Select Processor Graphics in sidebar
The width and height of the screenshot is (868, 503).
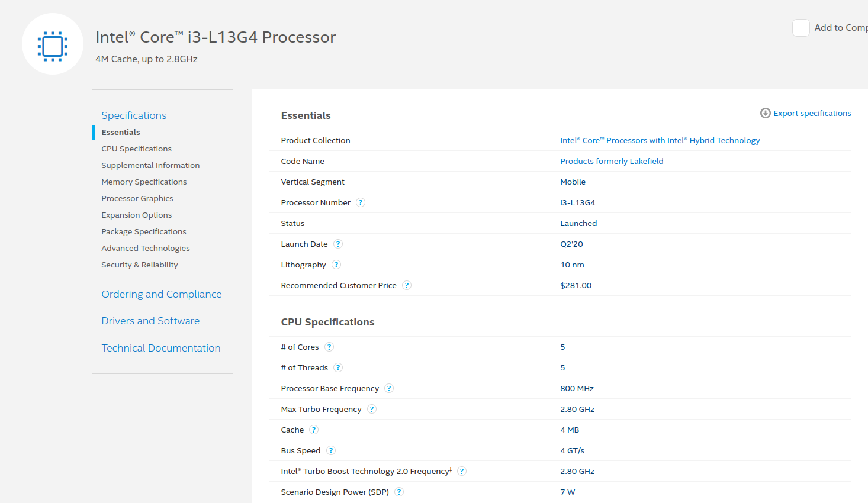click(x=137, y=198)
